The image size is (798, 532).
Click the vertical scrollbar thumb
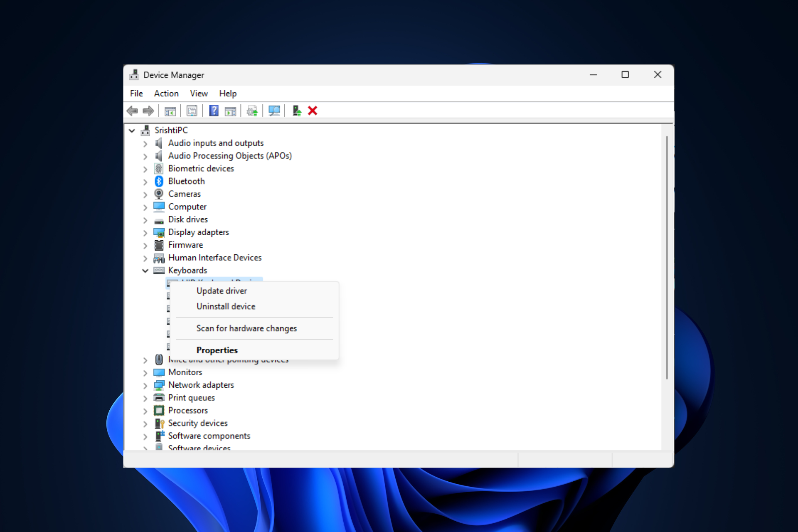(667, 258)
